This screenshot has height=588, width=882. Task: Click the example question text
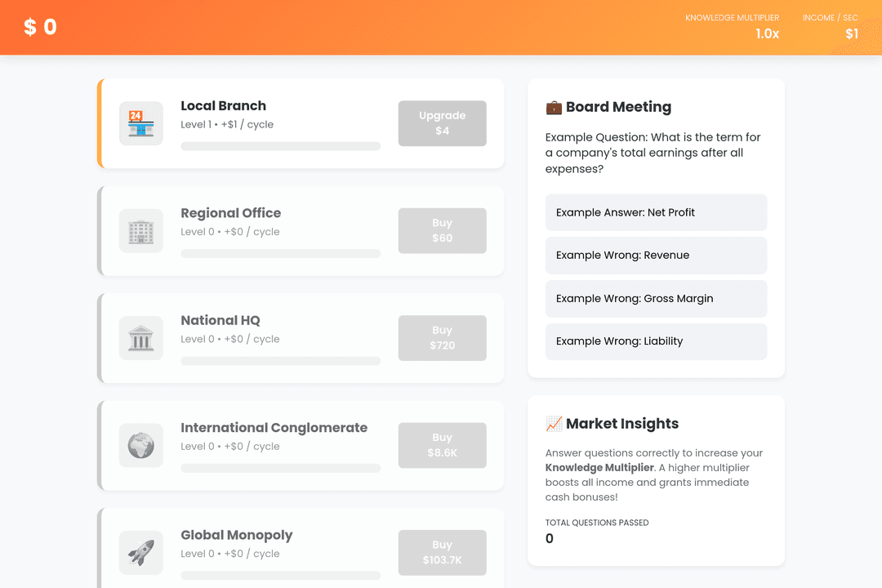(x=653, y=153)
